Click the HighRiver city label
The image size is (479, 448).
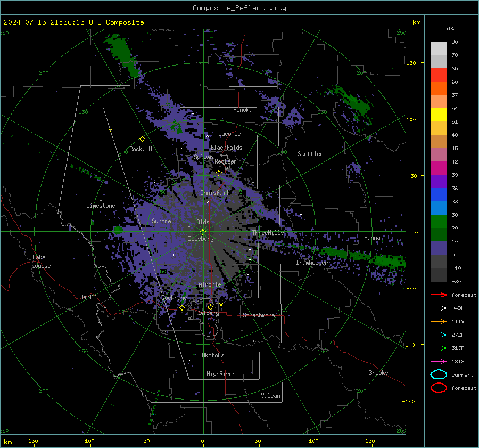pyautogui.click(x=221, y=374)
